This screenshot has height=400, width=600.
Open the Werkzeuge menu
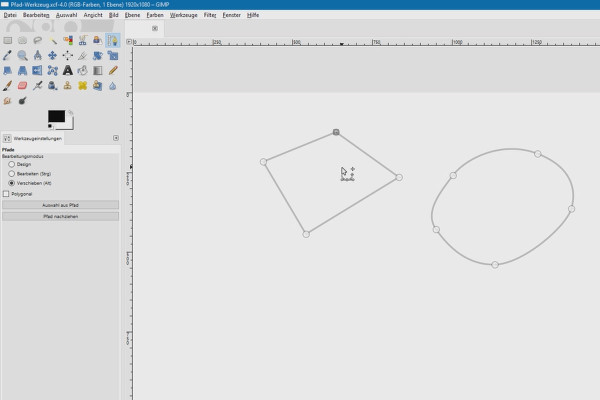(x=184, y=15)
